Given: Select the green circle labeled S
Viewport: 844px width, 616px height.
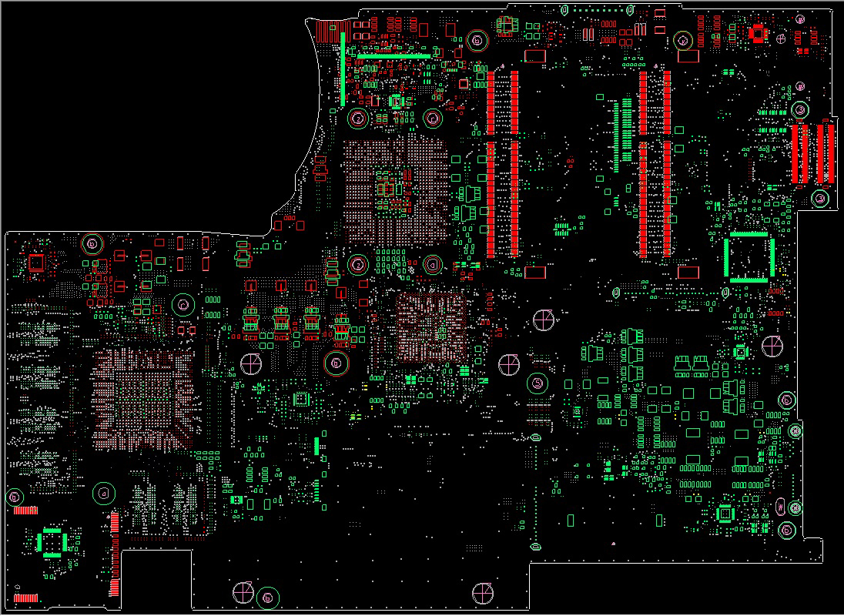Looking at the screenshot, I should point(537,383).
